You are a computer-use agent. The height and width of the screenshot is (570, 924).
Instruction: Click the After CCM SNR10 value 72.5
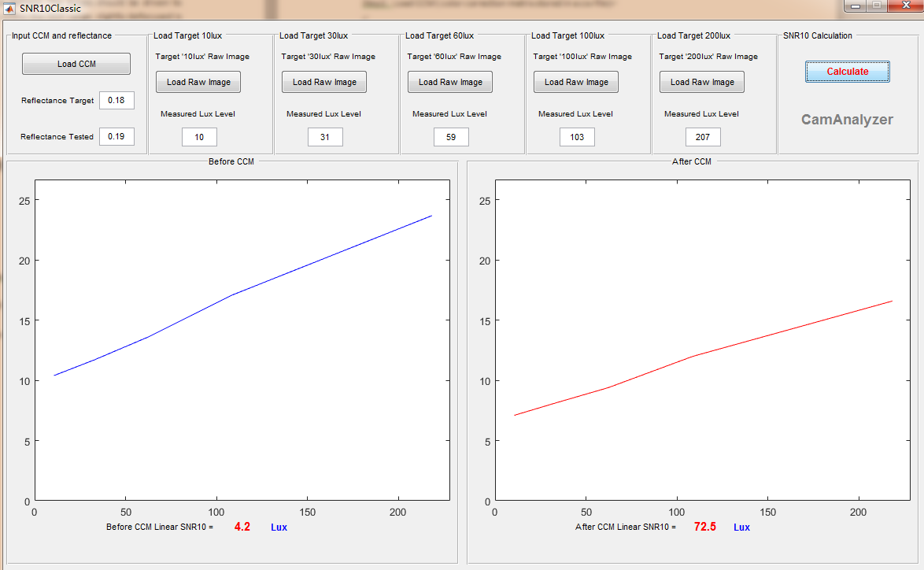(x=704, y=527)
